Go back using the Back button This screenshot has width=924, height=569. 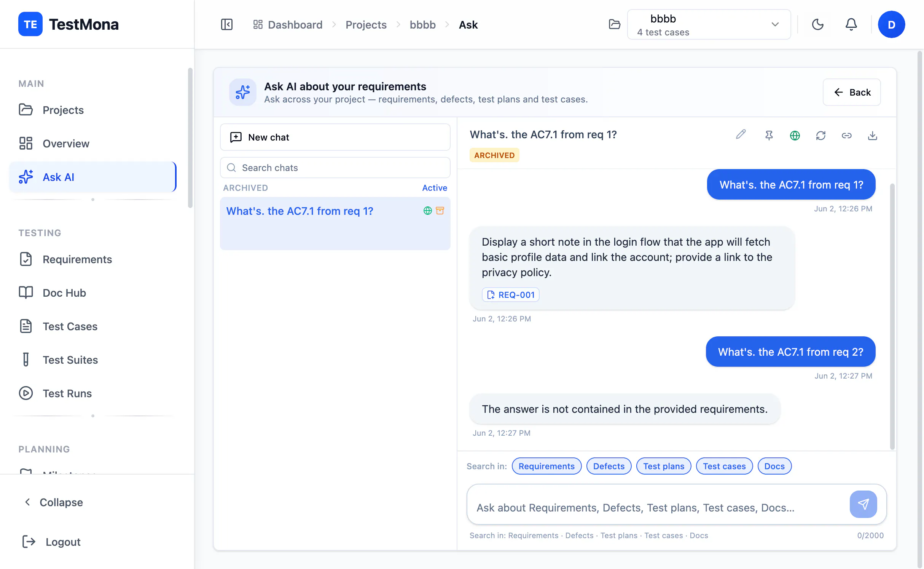(x=852, y=92)
